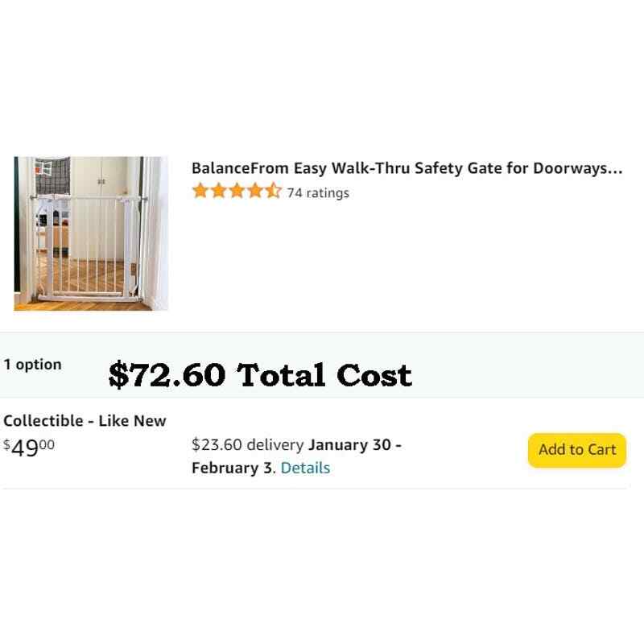Click the dollar sign before the 49 price

[x=7, y=444]
